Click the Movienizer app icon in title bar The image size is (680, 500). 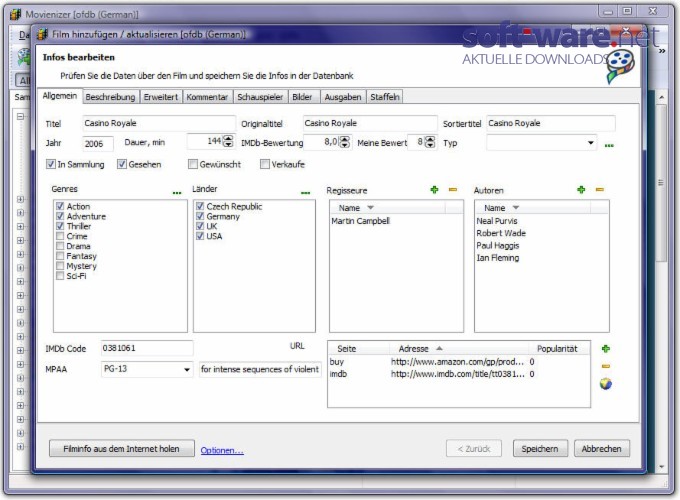pyautogui.click(x=16, y=14)
